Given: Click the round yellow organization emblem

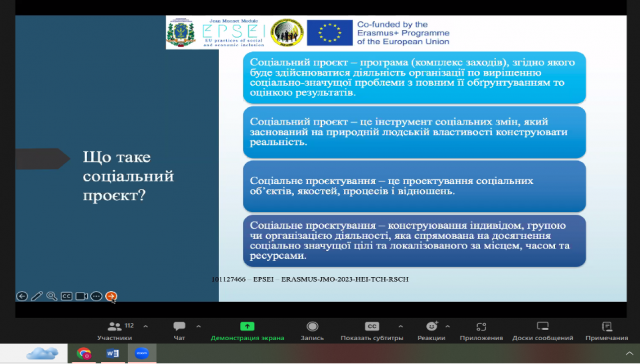Looking at the screenshot, I should pyautogui.click(x=287, y=33).
